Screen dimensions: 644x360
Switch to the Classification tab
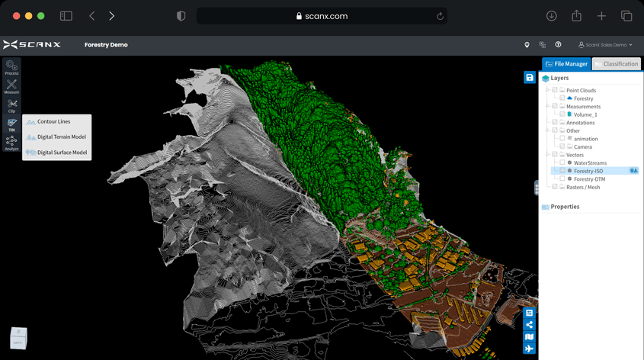click(x=616, y=64)
